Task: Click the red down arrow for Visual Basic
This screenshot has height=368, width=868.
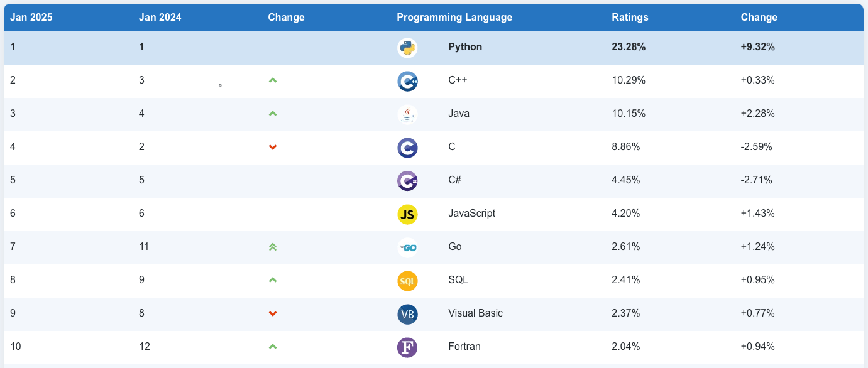Action: coord(273,313)
